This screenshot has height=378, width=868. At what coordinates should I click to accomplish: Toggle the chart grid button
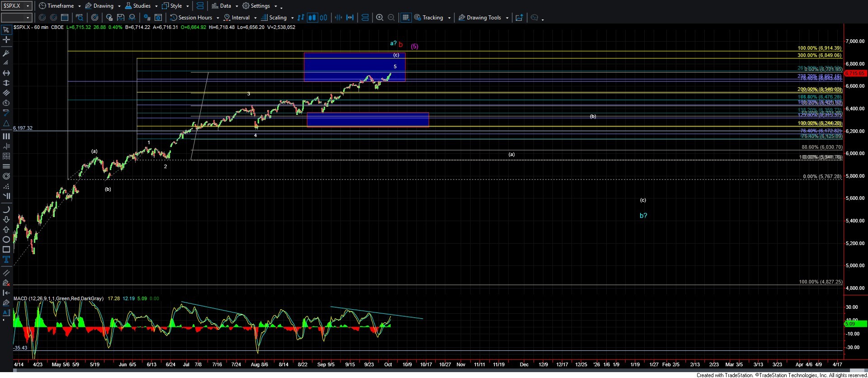click(x=406, y=18)
